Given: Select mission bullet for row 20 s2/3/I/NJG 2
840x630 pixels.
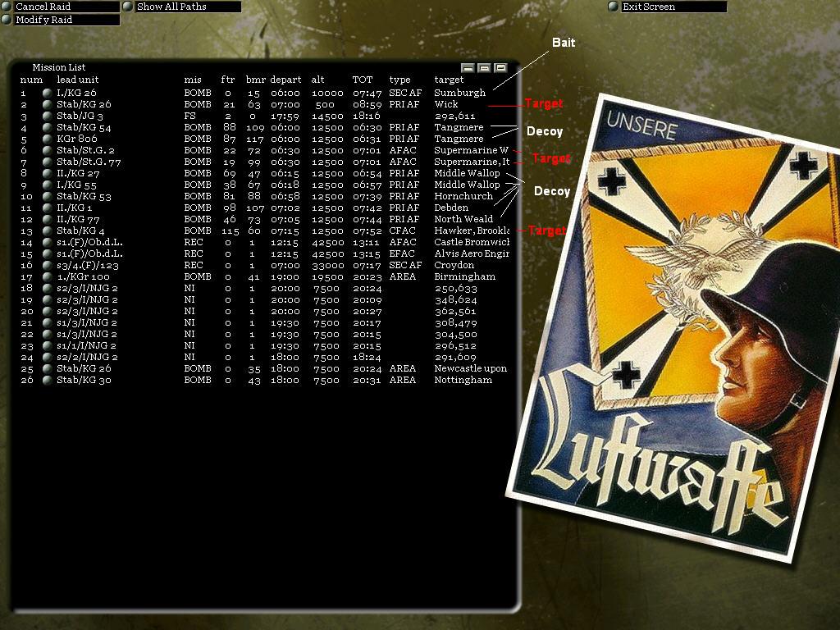Looking at the screenshot, I should pos(47,311).
